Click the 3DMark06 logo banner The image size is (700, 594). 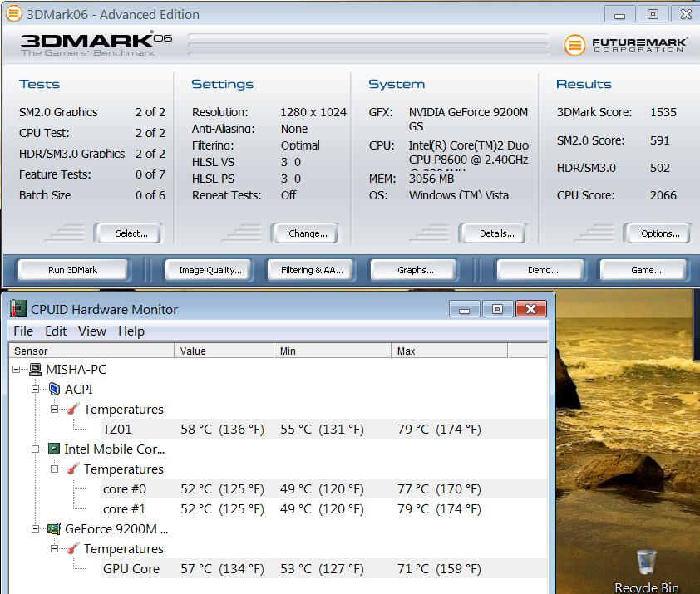tap(96, 44)
